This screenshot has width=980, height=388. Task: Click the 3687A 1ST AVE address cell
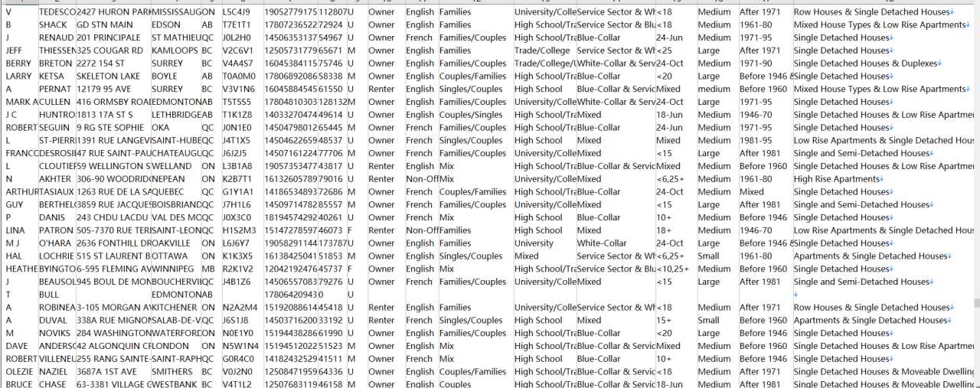pyautogui.click(x=113, y=371)
